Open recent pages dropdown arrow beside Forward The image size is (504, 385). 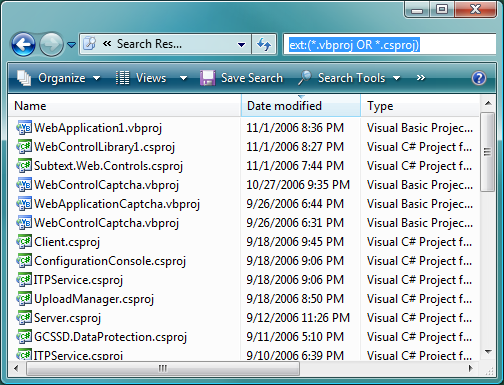pyautogui.click(x=71, y=44)
